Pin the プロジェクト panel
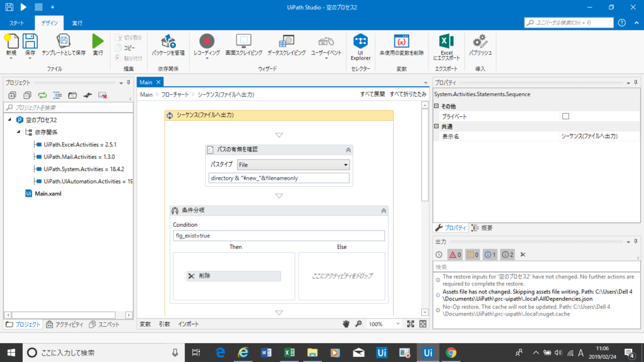This screenshot has width=644, height=362. coord(128,82)
